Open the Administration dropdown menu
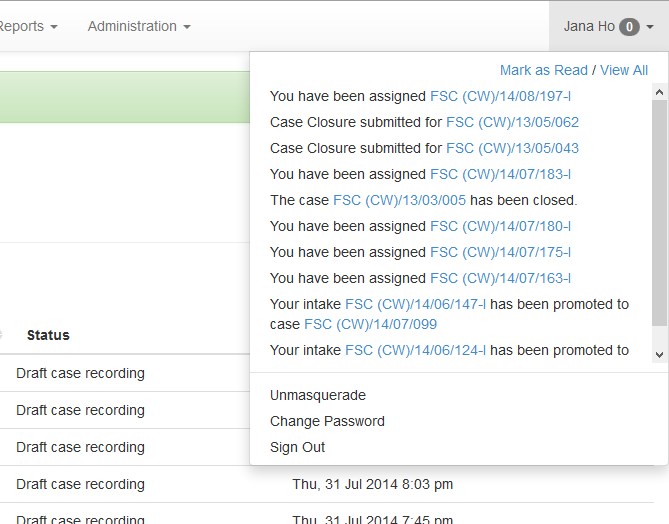 point(139,26)
